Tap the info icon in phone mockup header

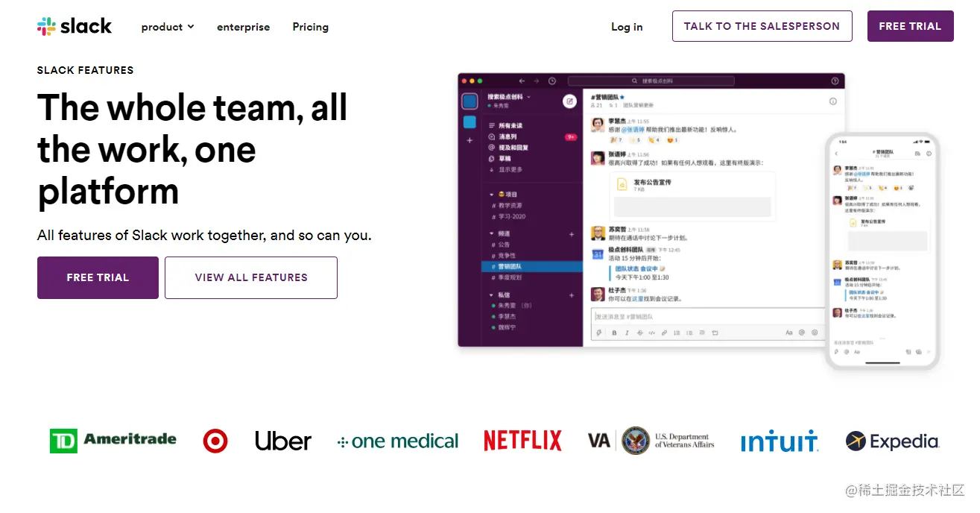929,154
